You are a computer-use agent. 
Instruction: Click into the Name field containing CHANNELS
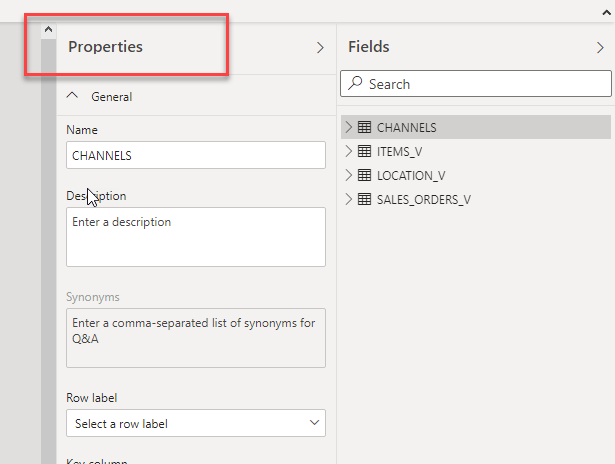(196, 155)
